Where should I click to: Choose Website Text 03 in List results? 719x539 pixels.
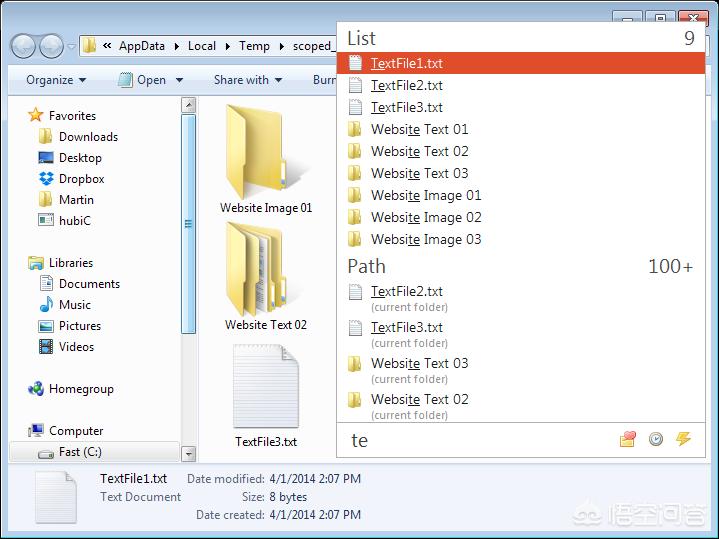pyautogui.click(x=521, y=173)
